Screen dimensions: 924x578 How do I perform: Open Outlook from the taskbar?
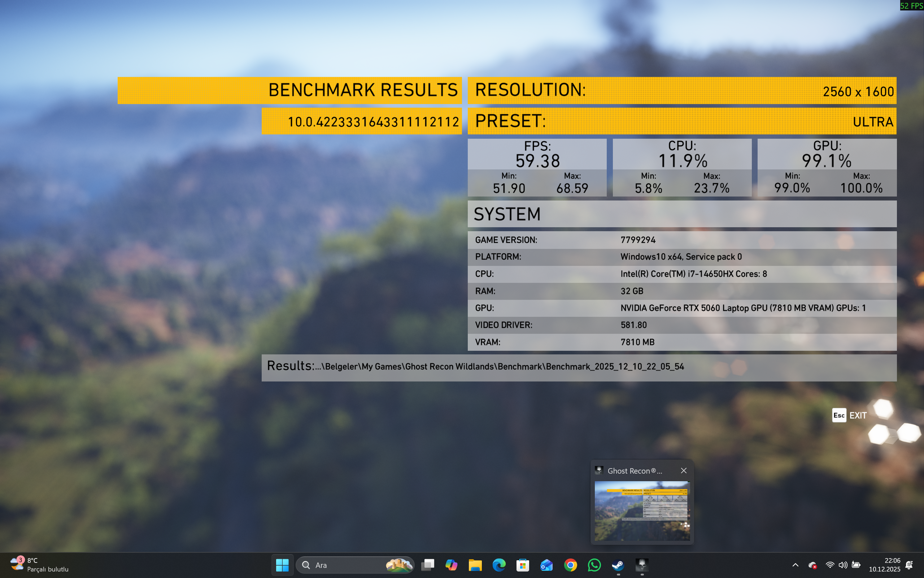pos(546,565)
